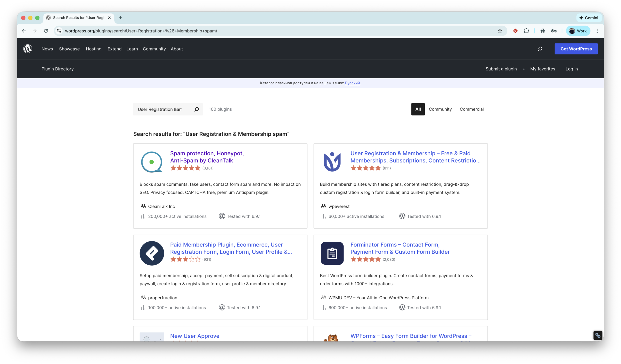Screen dimensions: 621x364
Task: Filter results by Commercial plugins
Action: tap(471, 109)
